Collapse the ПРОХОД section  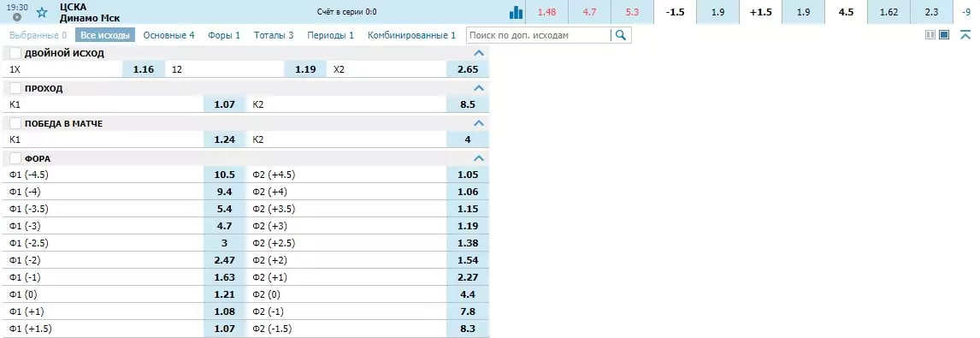480,88
